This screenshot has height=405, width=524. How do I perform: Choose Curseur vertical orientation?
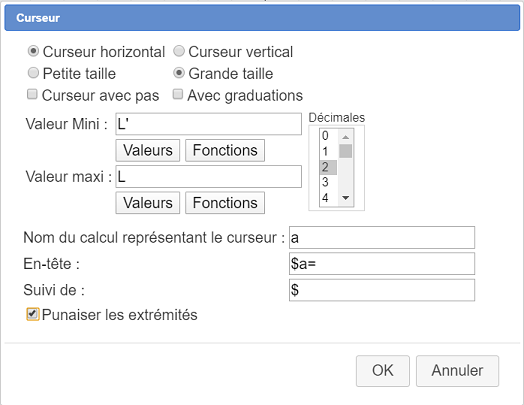(x=179, y=51)
